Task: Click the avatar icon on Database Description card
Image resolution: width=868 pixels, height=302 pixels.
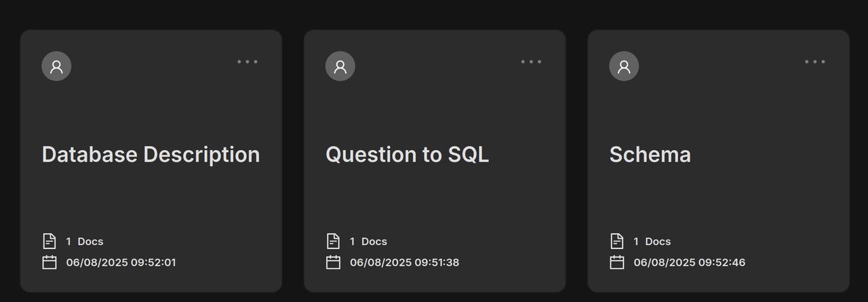Action: point(56,66)
